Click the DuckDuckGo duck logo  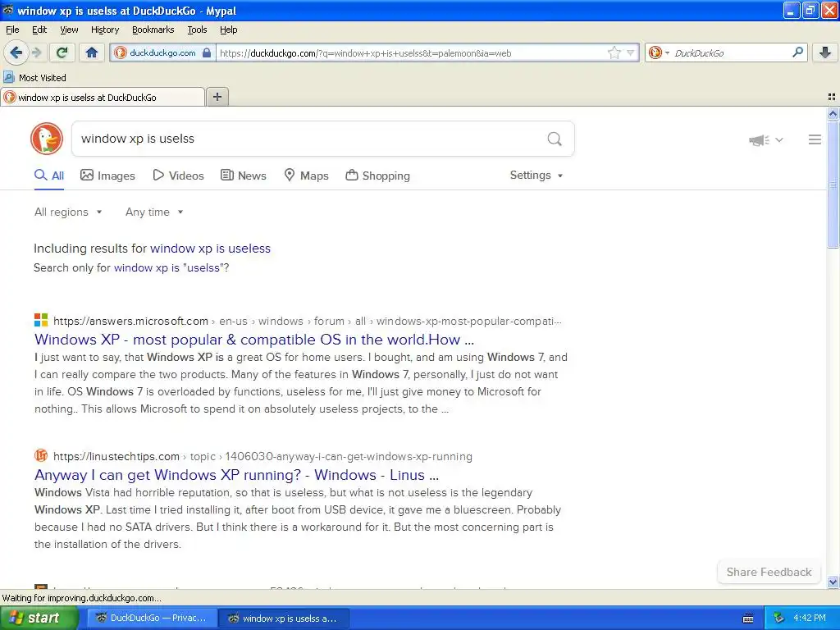tap(47, 139)
